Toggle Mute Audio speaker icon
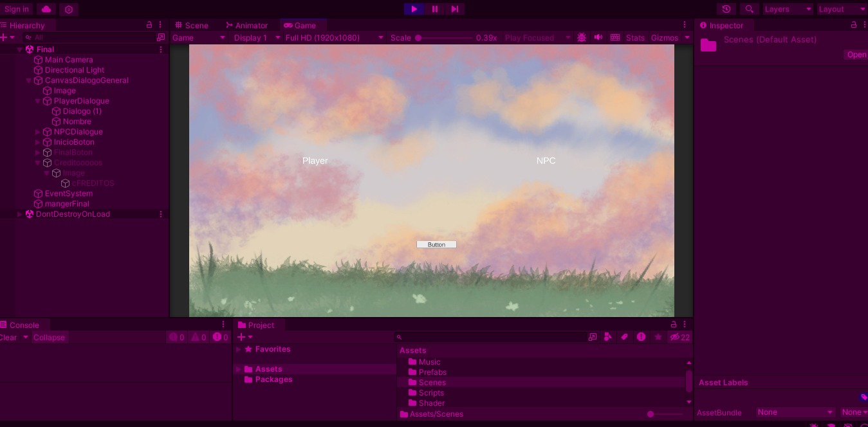868x427 pixels. [x=598, y=37]
